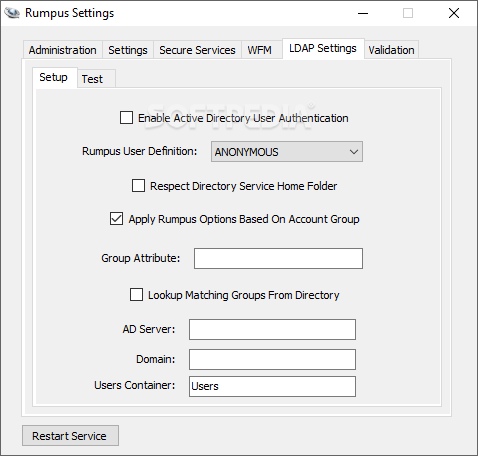Check Lookup Matching Groups From Directory
Viewport: 478px width, 456px height.
136,295
